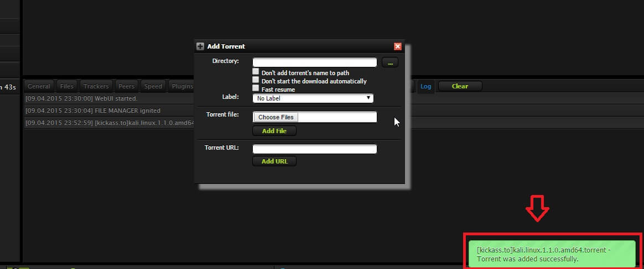Check "Don't start the download automatically"
The height and width of the screenshot is (269, 644).
click(256, 80)
